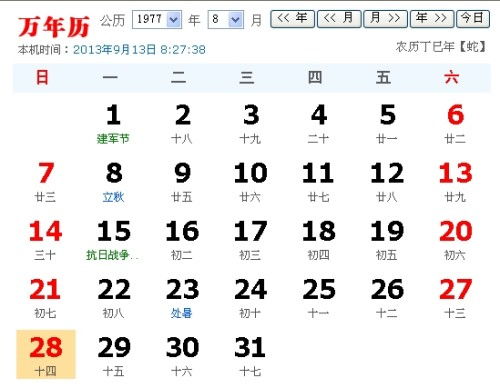Select date 30 with lunar 十六
The image size is (500, 388).
(x=182, y=356)
